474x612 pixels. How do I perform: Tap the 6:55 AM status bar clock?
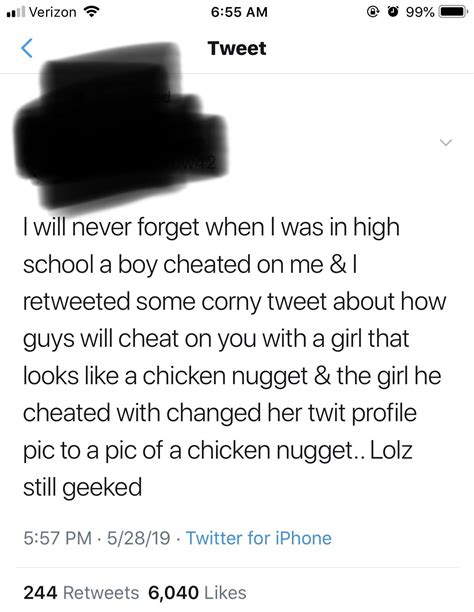[x=239, y=12]
